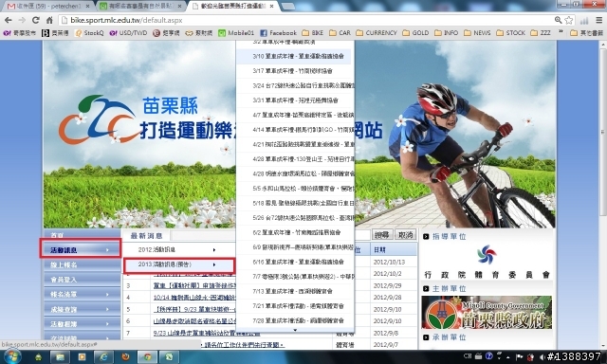Select the 6/16 單車成年禮 event entry
607x364 pixels.
(295, 263)
